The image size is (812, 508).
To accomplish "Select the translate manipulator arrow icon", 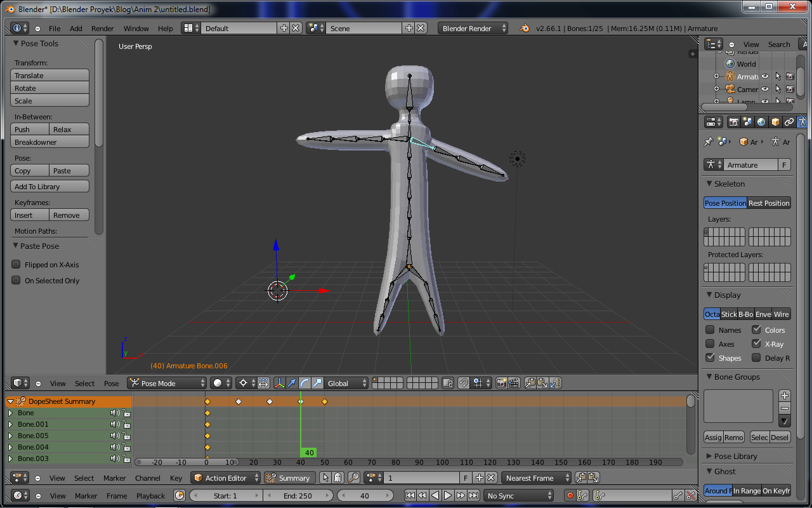I will 291,383.
